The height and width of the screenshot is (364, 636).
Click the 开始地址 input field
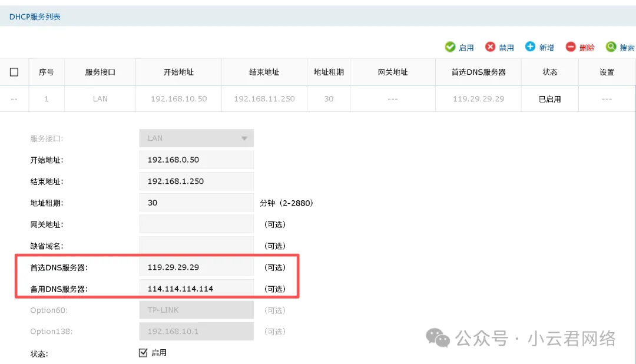click(196, 160)
